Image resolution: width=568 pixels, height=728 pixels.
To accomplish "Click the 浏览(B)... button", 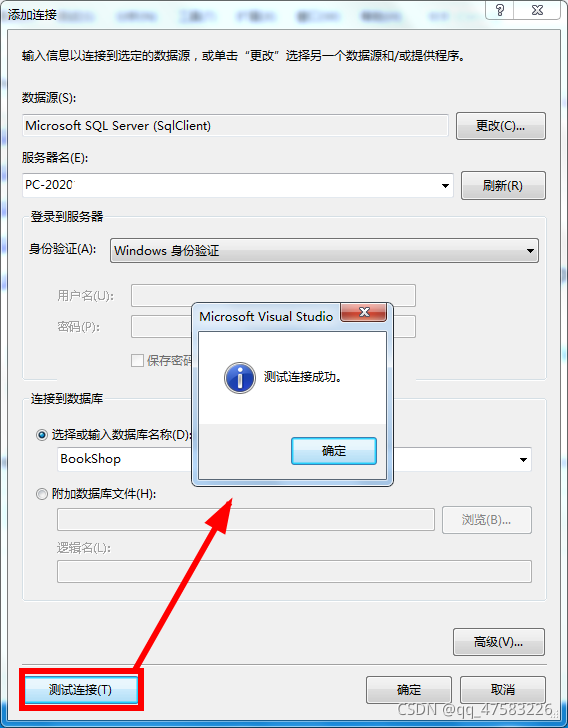I will click(487, 520).
